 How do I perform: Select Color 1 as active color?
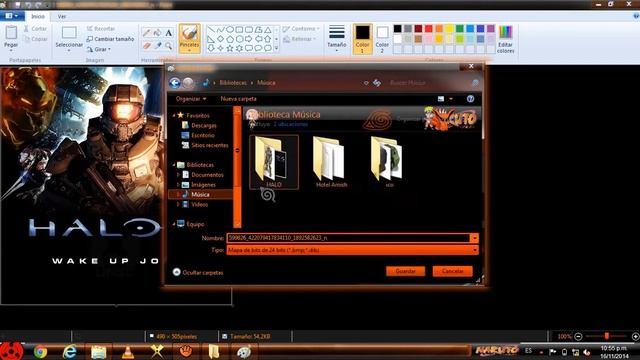[x=362, y=39]
